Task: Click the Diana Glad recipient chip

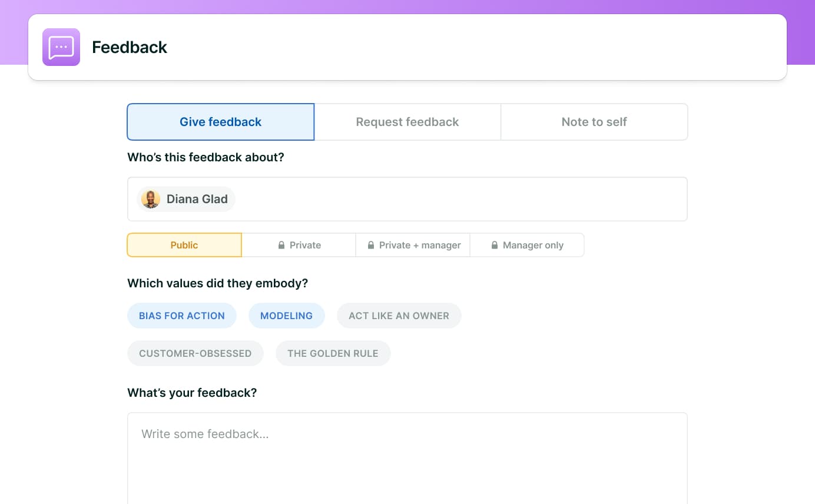Action: point(197,199)
